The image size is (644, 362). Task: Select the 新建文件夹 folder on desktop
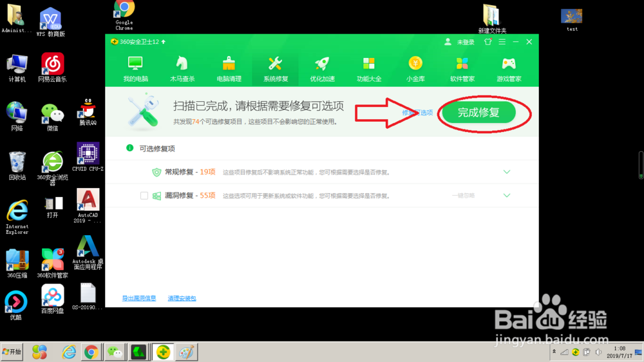pos(492,19)
